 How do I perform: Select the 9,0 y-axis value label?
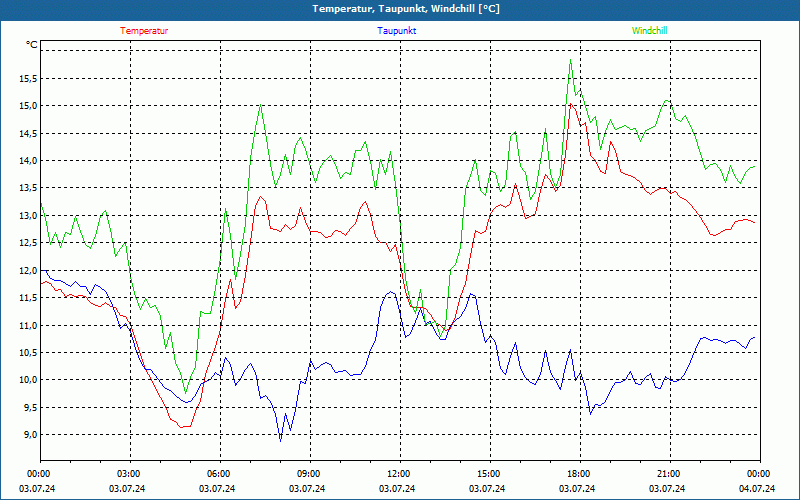point(27,435)
